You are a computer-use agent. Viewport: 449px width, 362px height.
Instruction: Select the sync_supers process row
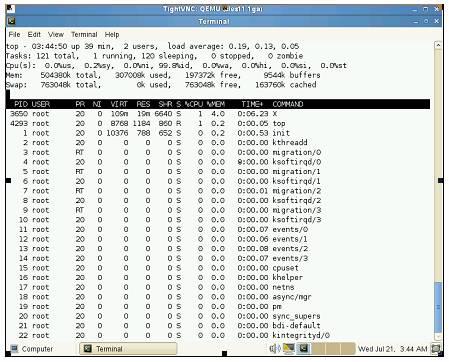(218, 316)
